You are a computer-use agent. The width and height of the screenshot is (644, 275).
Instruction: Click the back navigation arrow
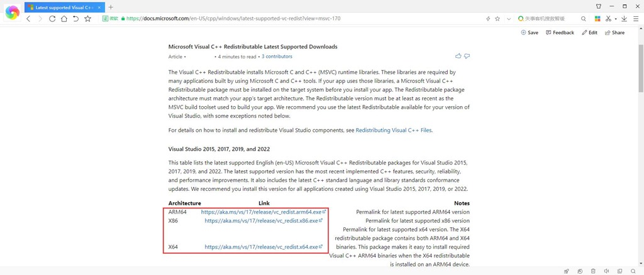(x=28, y=19)
